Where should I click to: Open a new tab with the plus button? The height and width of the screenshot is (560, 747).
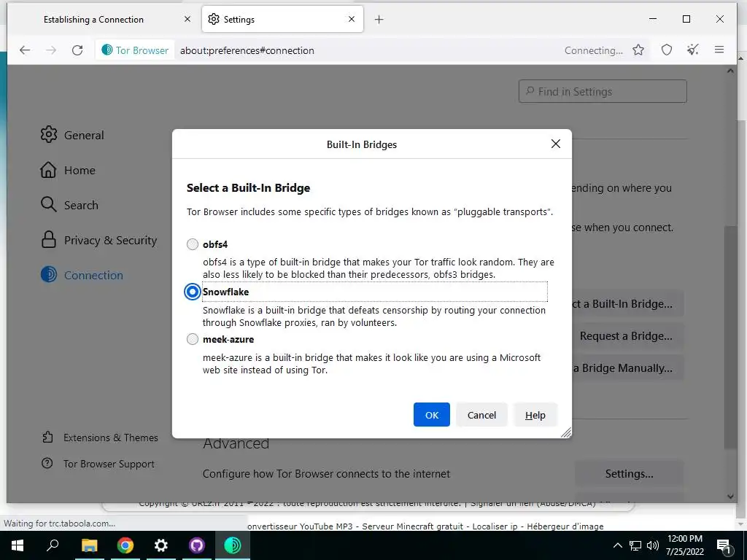(x=379, y=20)
